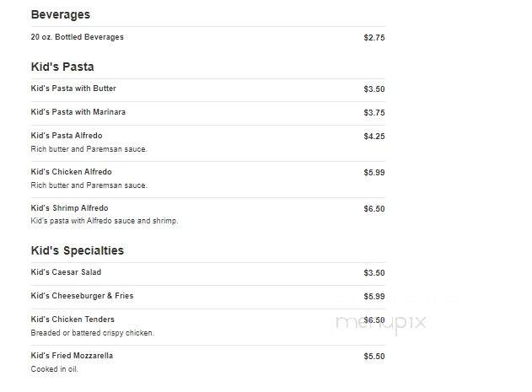Select the Kid's Caesar Salad item

pos(66,272)
